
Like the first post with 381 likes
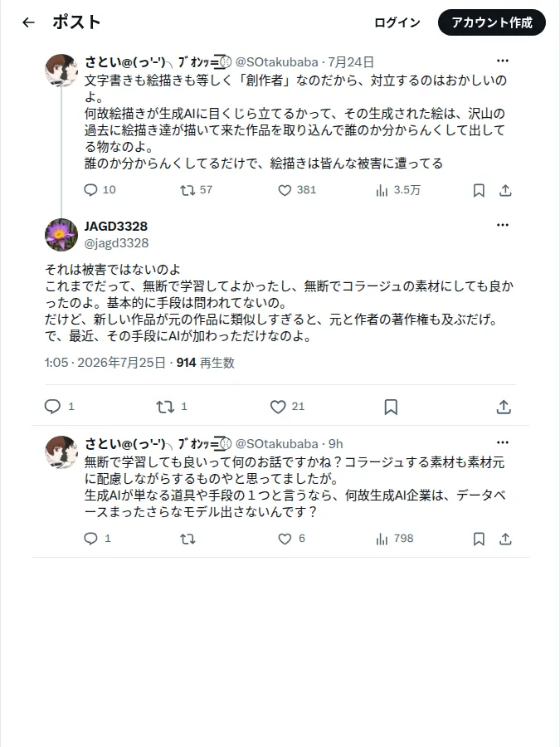tap(297, 190)
